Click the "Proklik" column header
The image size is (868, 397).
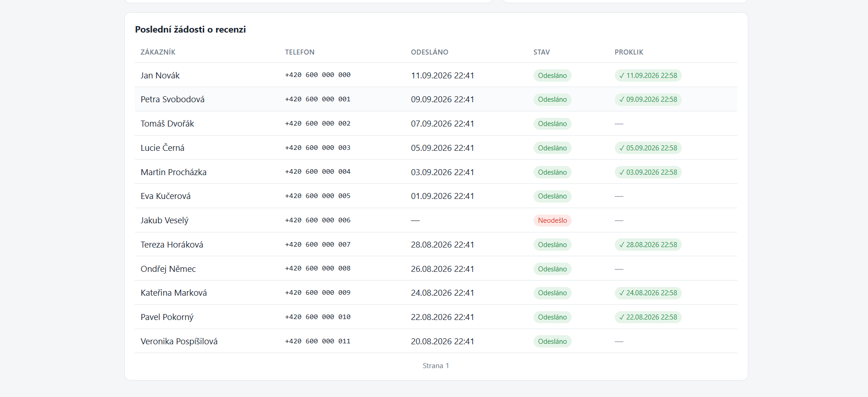(x=629, y=52)
